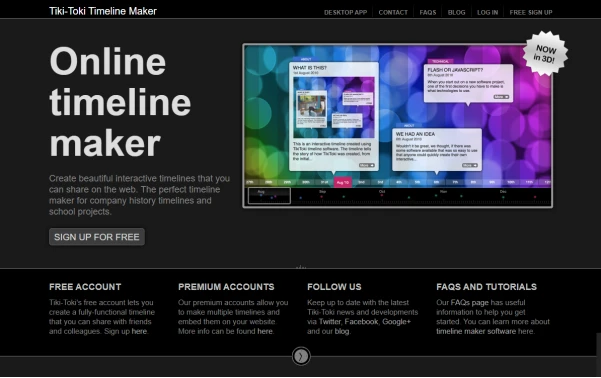
Task: Click the Online timeline maker headline
Action: click(x=120, y=102)
